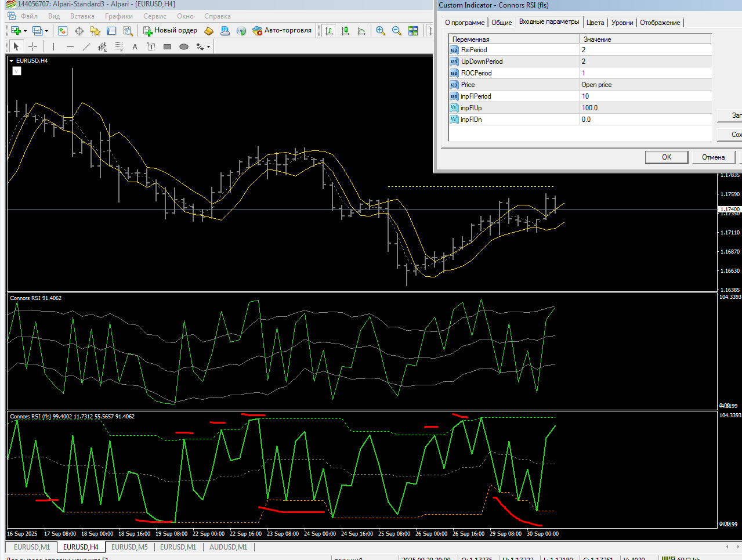Select the trendline drawing tool
Screen dimensions: 742x560
[86, 47]
